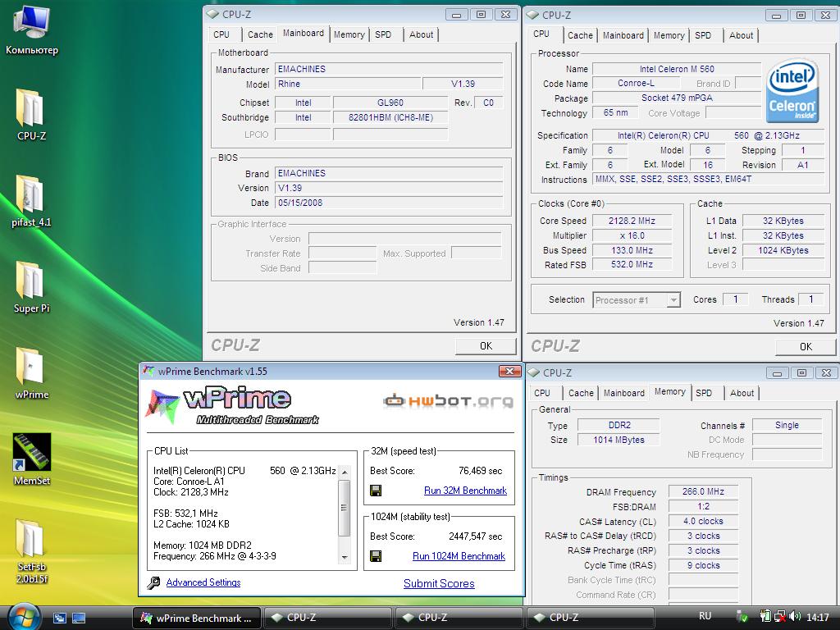Click the floppy save icon for 1024M score

click(376, 556)
